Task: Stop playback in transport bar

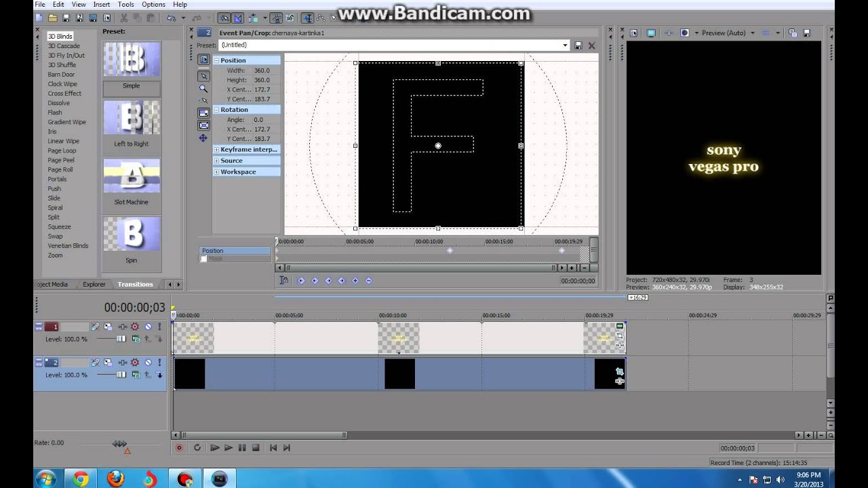Action: point(256,447)
